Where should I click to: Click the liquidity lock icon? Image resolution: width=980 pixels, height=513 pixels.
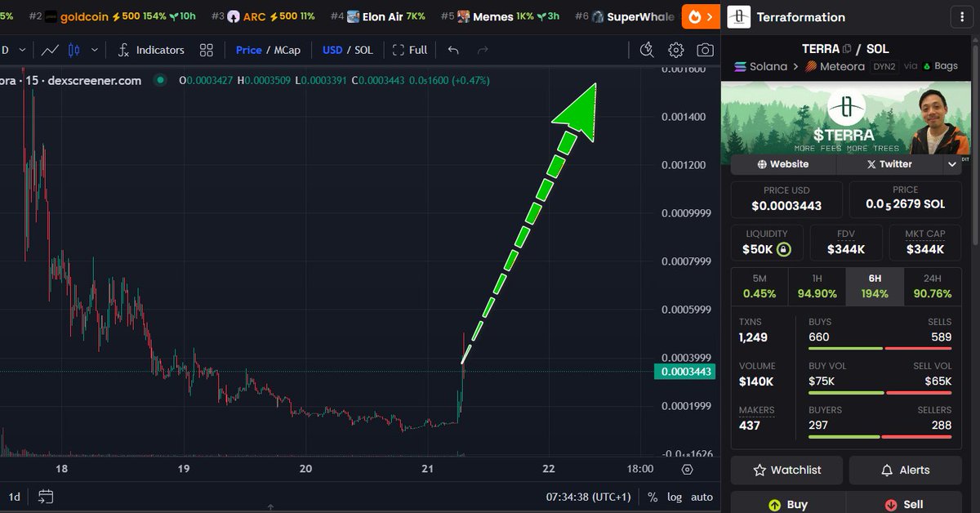[x=783, y=248]
